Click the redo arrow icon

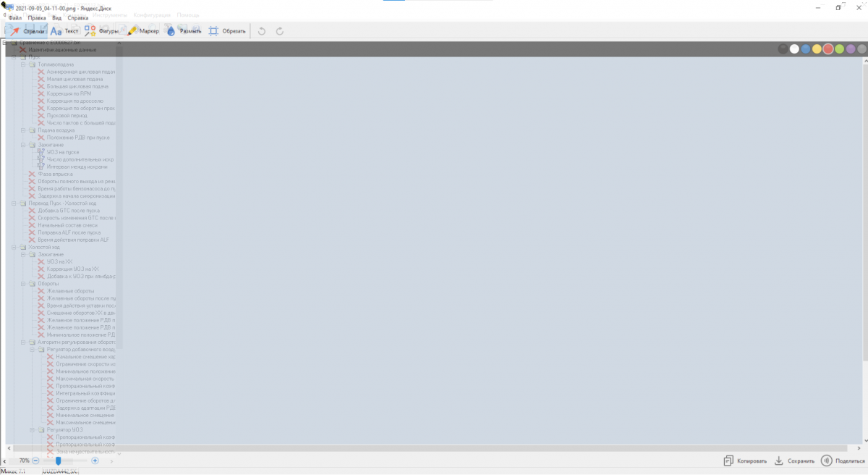[279, 31]
